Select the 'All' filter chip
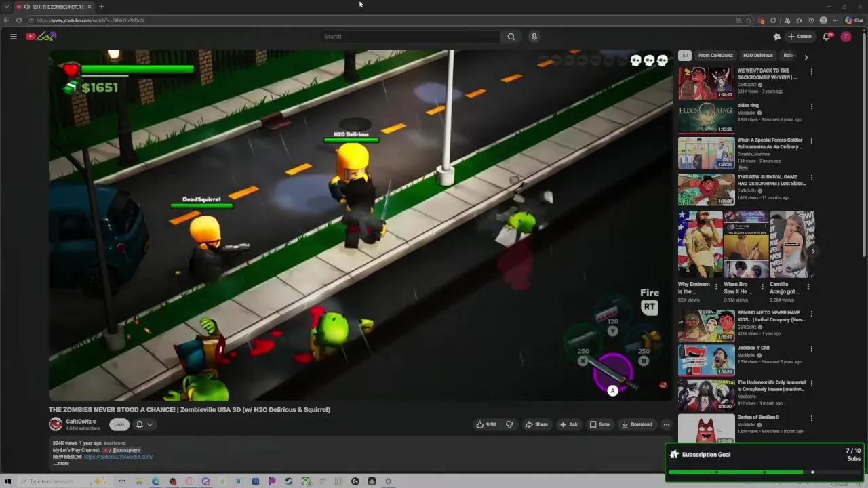 click(x=685, y=56)
